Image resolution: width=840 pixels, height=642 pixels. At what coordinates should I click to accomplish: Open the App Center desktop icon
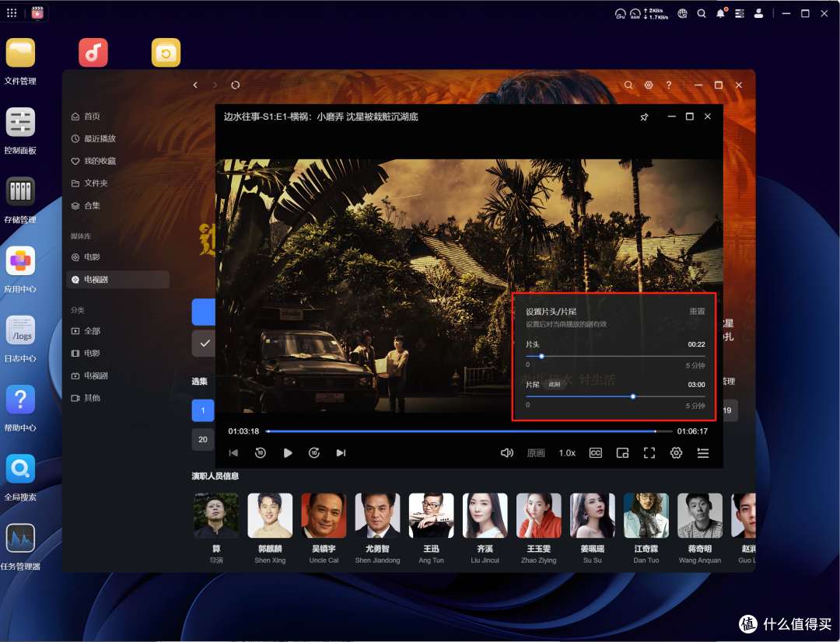click(x=20, y=260)
